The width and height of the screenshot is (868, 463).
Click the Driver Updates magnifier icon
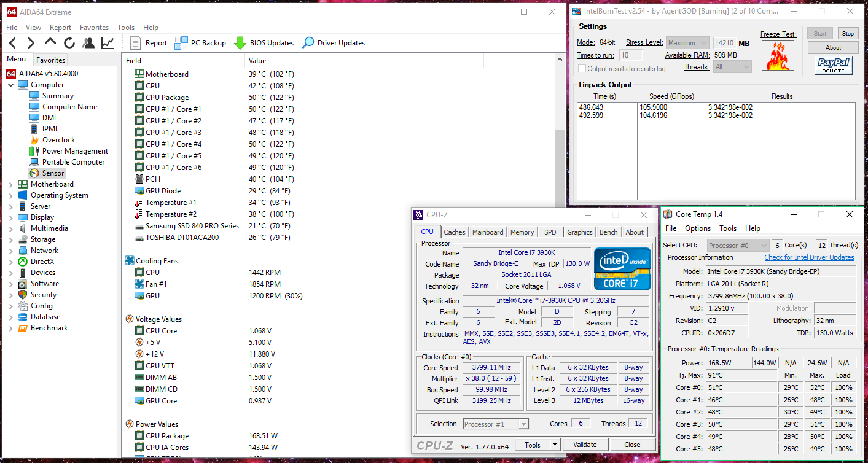[x=308, y=43]
